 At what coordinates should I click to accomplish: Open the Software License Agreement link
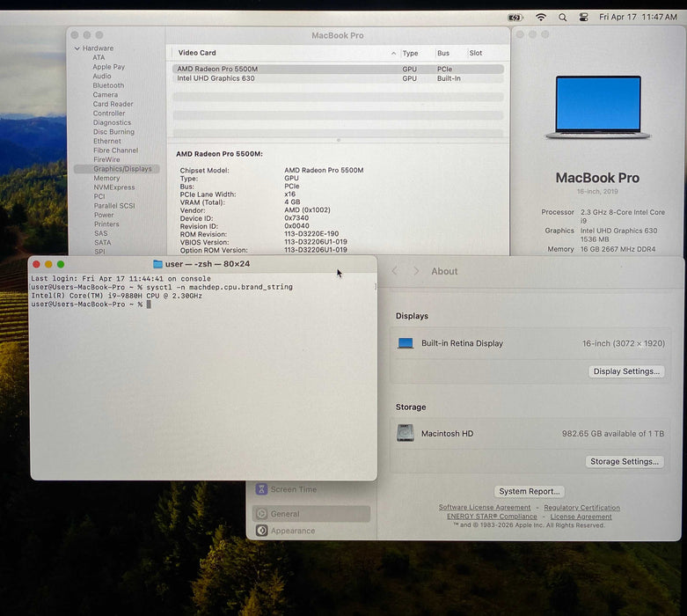pos(485,507)
